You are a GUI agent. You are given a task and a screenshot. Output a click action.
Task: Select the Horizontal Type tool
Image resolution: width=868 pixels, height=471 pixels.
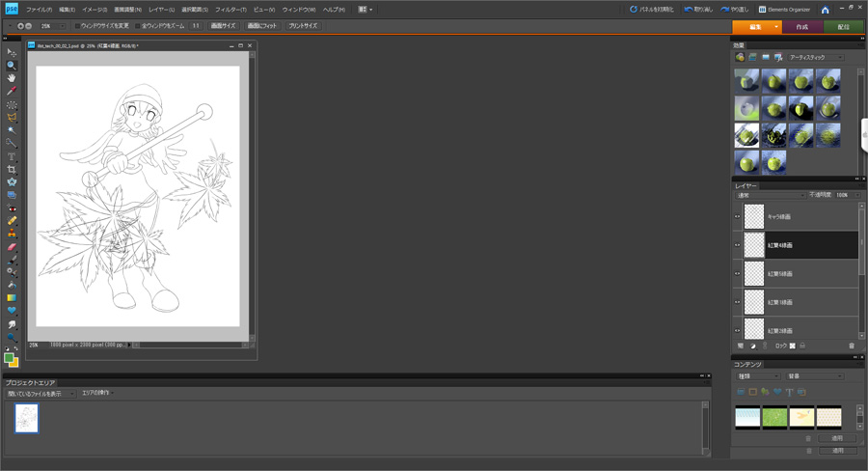click(12, 156)
